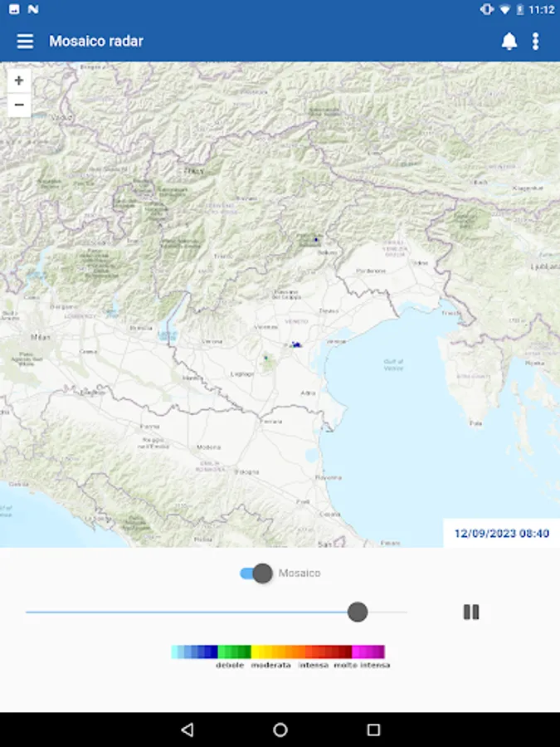
Task: Zoom in the map with plus button
Action: [19, 81]
